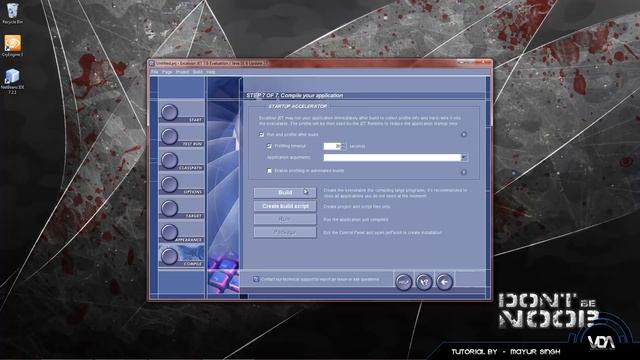Click the profiling timeout seconds field
Image resolution: width=640 pixels, height=360 pixels.
point(332,146)
